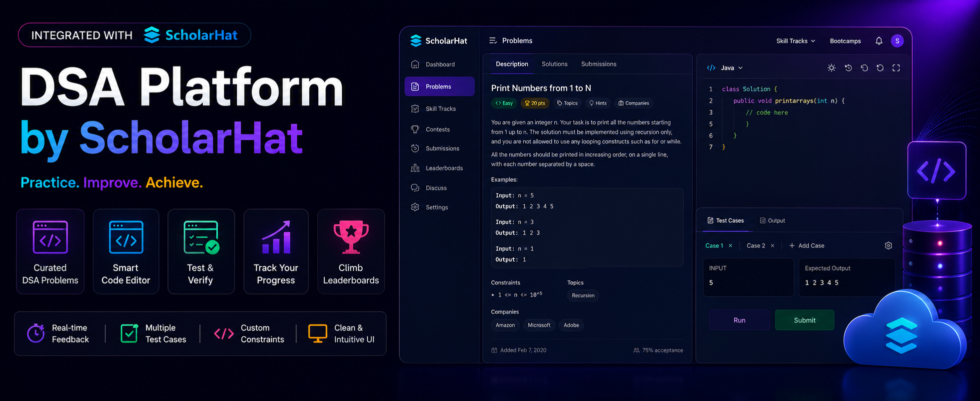Click the history clock icon in editor toolbar
The width and height of the screenshot is (980, 401).
coord(848,68)
